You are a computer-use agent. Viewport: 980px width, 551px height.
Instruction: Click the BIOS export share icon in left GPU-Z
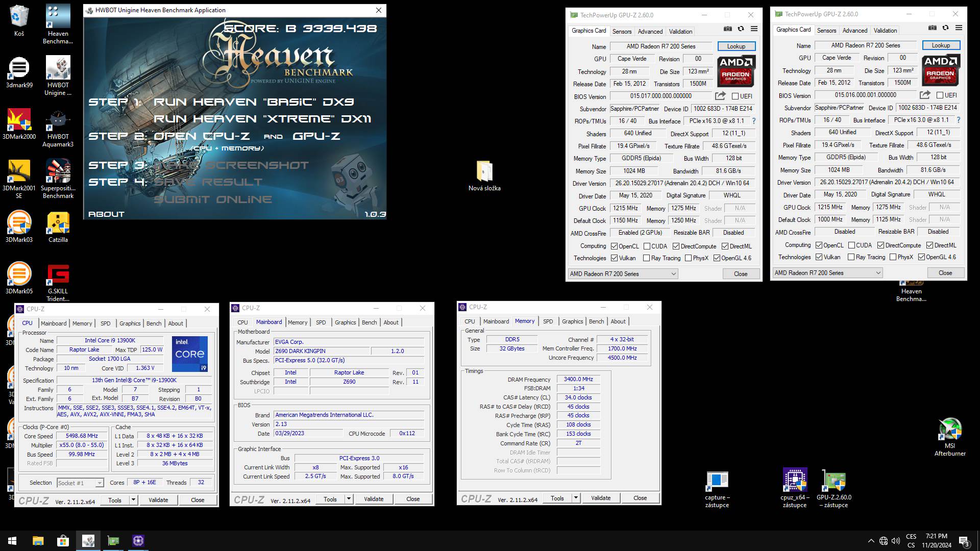point(720,96)
